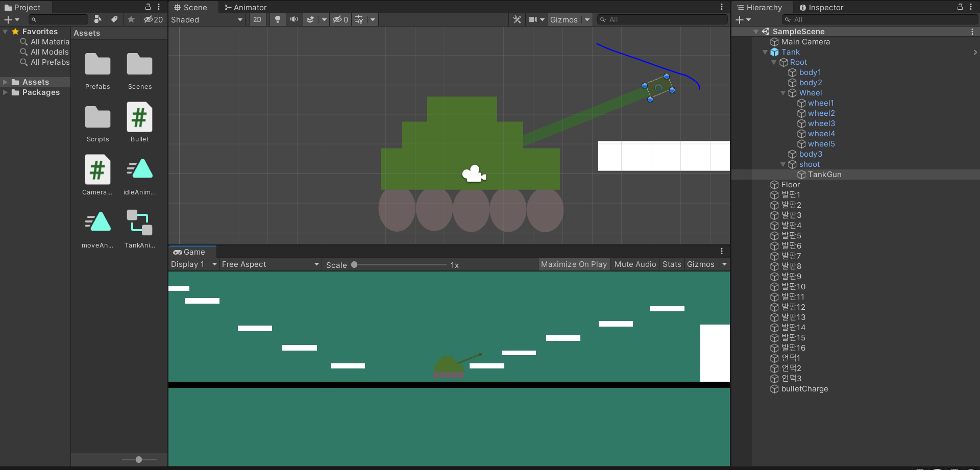
Task: Open the scene view tools icon
Action: click(x=517, y=19)
